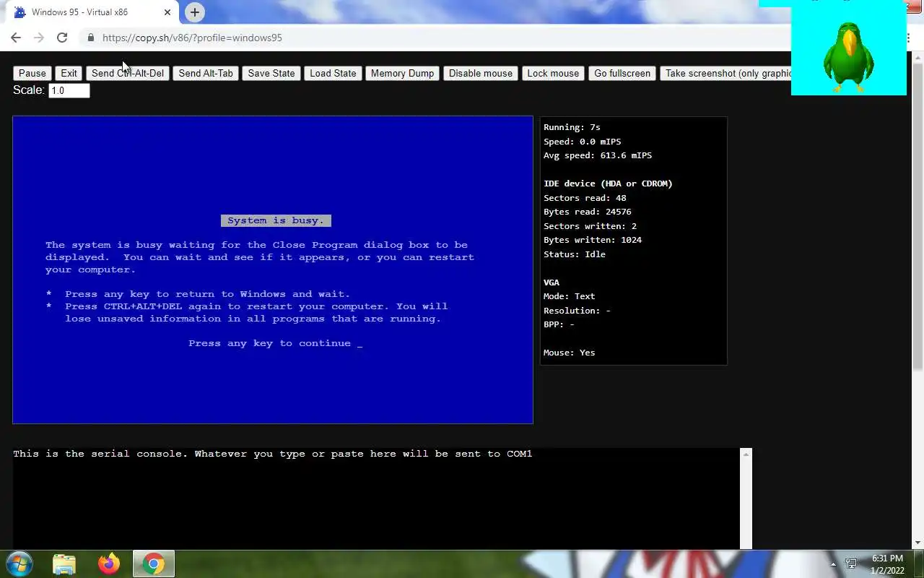Viewport: 924px width, 578px height.
Task: Open the Windows Start menu orb
Action: click(19, 564)
